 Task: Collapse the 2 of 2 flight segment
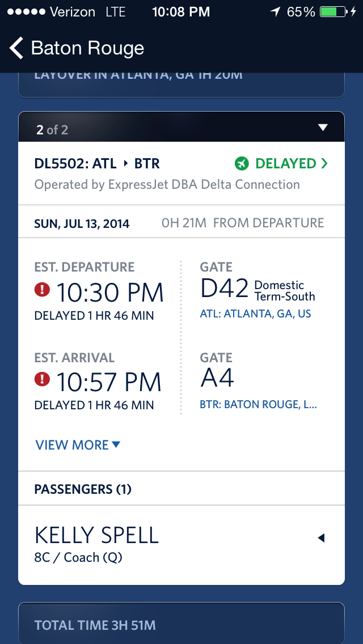point(323,128)
